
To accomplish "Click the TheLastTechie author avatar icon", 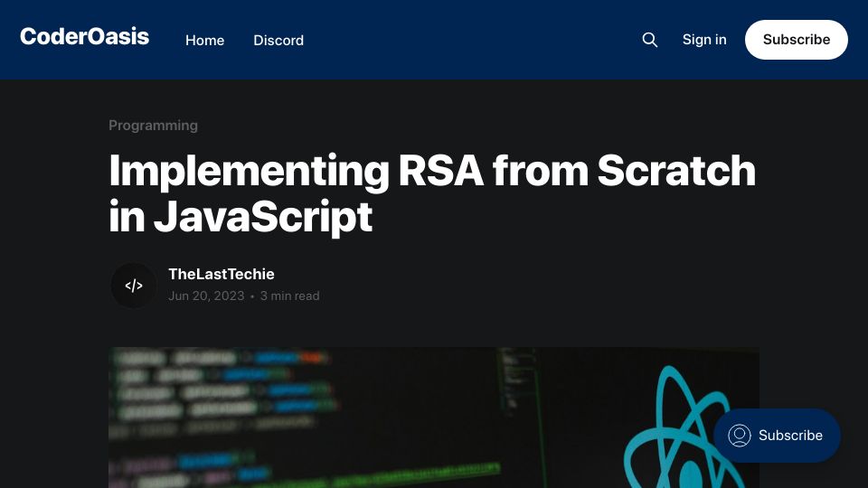I will click(x=134, y=286).
